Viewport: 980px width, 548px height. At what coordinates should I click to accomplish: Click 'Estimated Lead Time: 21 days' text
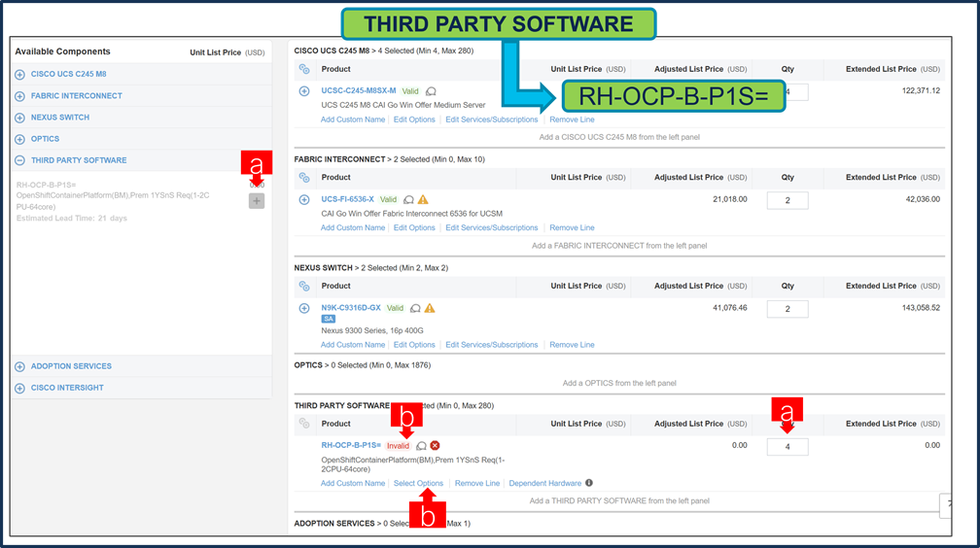(72, 218)
